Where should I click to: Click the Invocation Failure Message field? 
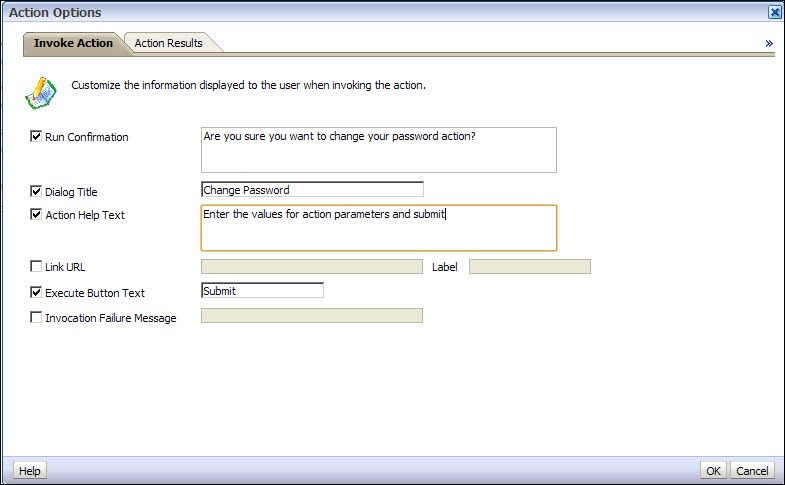tap(312, 315)
